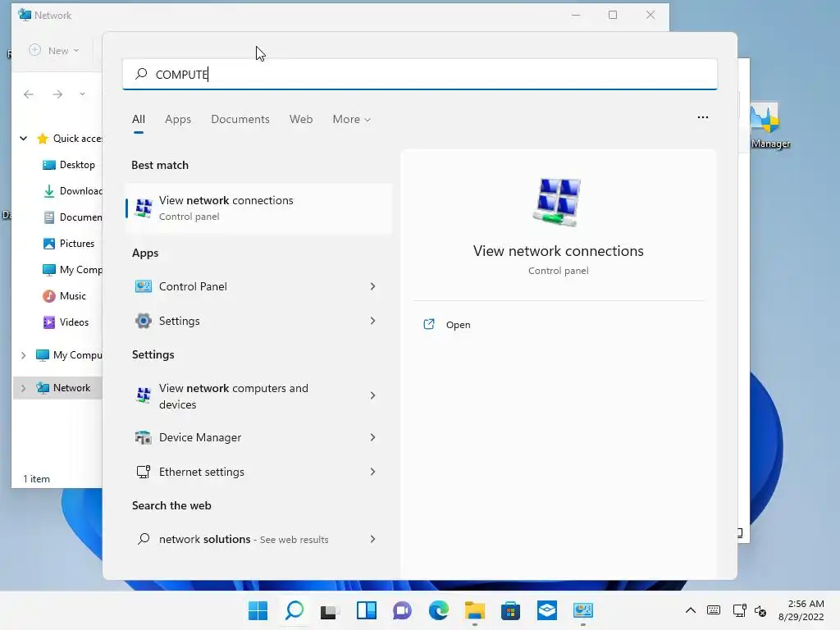Viewport: 840px width, 630px height.
Task: Select the All search tab
Action: pyautogui.click(x=138, y=120)
